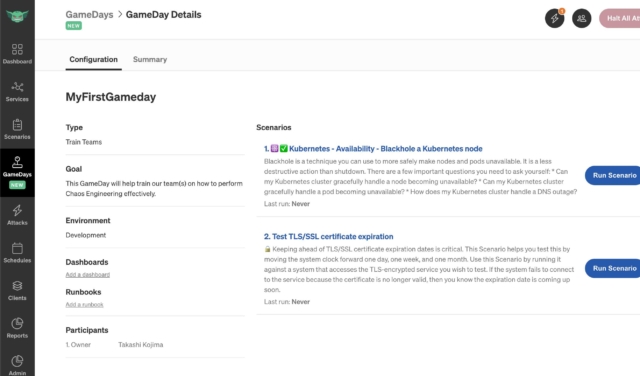Open the Reports pie chart icon
Image resolution: width=640 pixels, height=376 pixels.
tap(17, 323)
